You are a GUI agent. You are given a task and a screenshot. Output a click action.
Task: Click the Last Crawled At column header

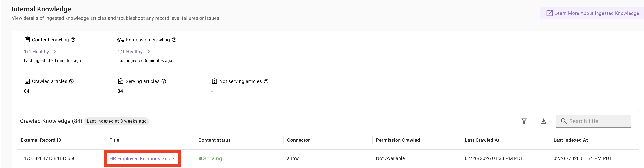482,140
